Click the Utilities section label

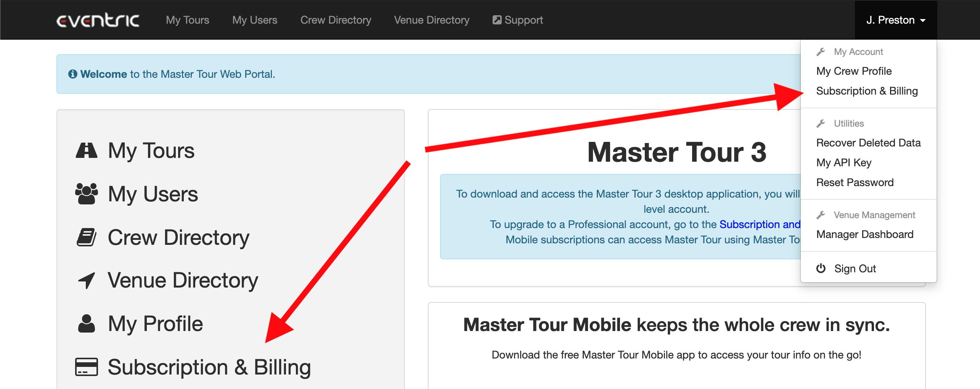click(x=849, y=123)
